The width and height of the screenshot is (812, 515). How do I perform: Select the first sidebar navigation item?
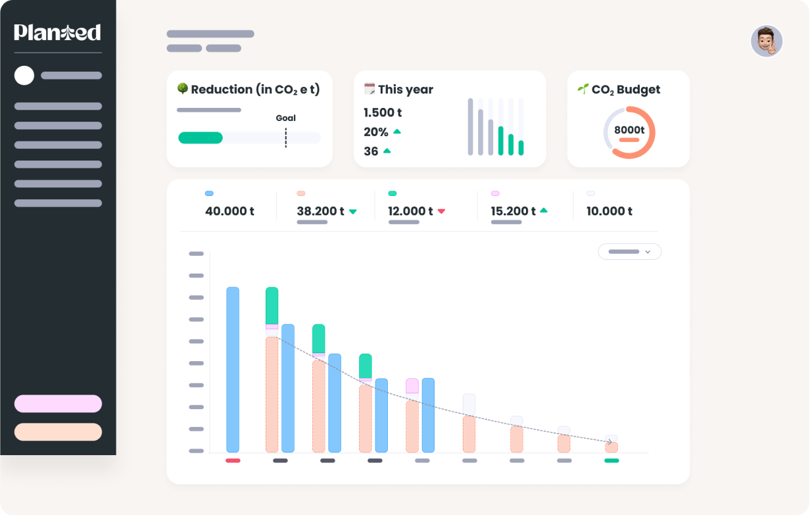(57, 106)
